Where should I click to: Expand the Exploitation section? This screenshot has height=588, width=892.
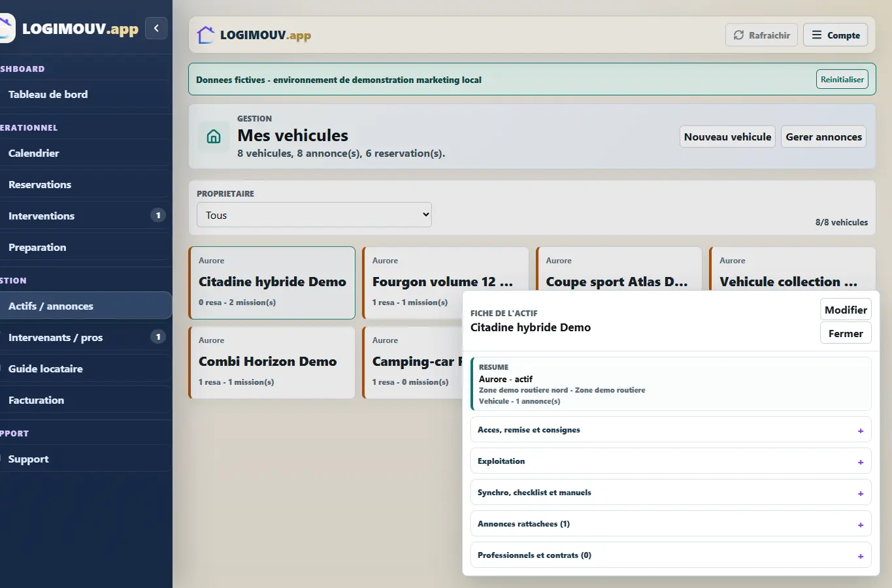pyautogui.click(x=670, y=461)
